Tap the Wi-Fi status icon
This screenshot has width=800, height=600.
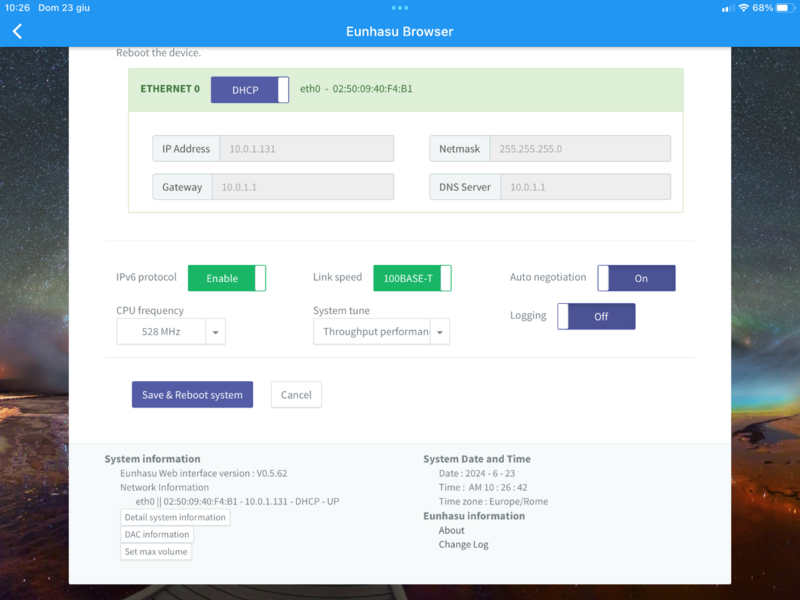(743, 7)
